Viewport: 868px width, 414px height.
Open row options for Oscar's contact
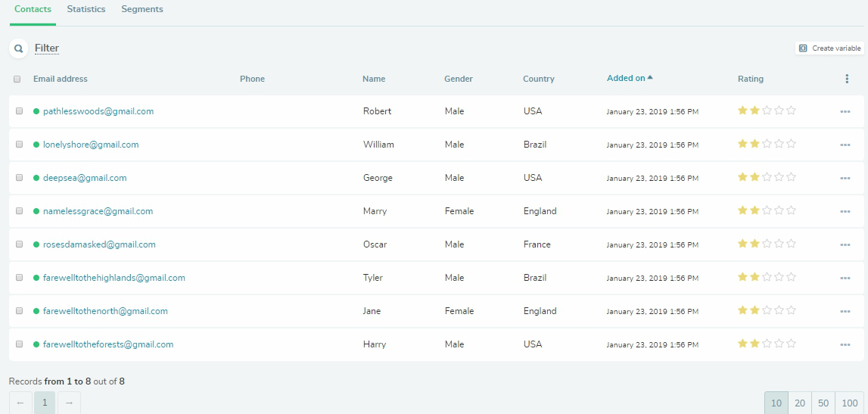(845, 245)
